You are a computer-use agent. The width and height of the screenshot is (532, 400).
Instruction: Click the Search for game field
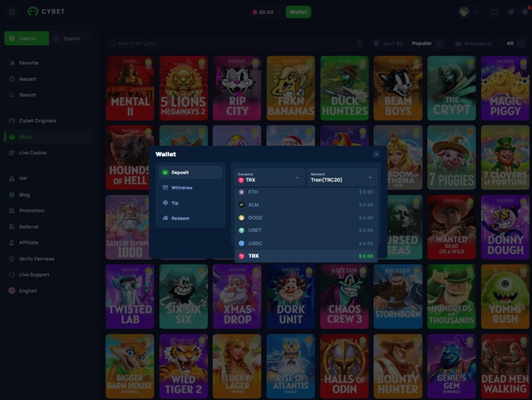227,44
